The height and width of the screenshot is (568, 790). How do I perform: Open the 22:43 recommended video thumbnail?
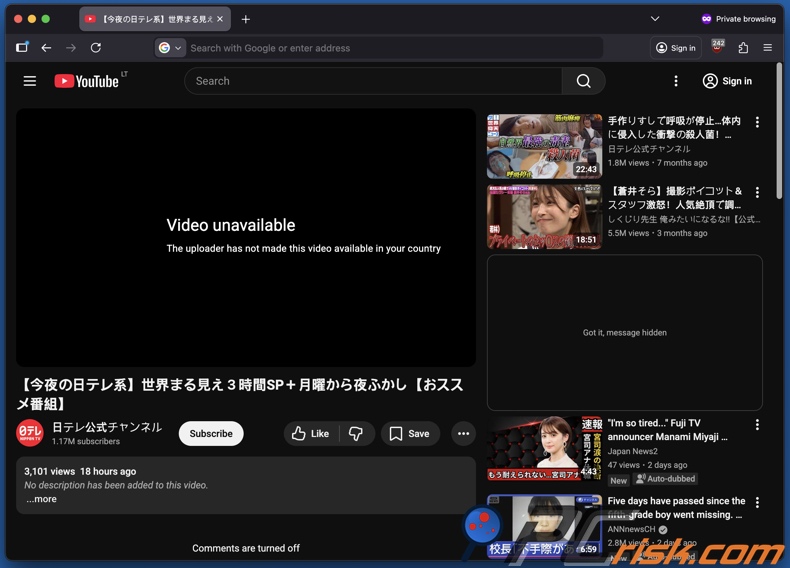coord(544,146)
